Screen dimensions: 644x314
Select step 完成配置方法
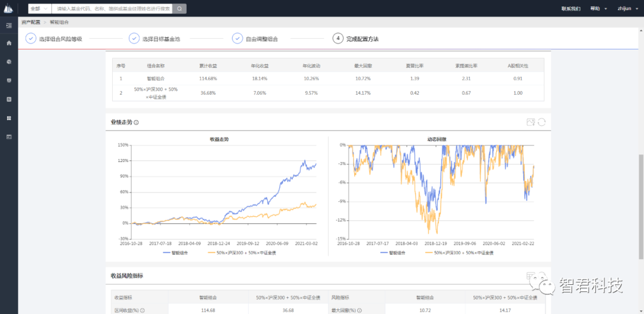[x=363, y=39]
